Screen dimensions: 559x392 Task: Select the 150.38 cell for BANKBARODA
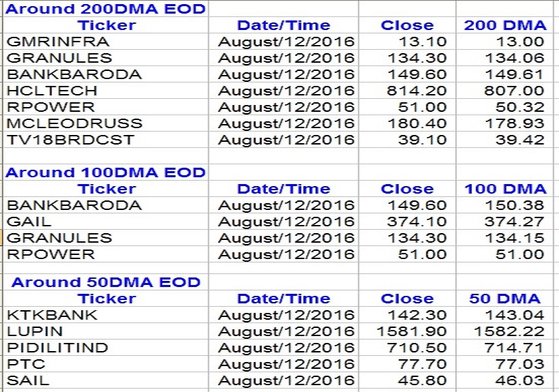coord(514,205)
